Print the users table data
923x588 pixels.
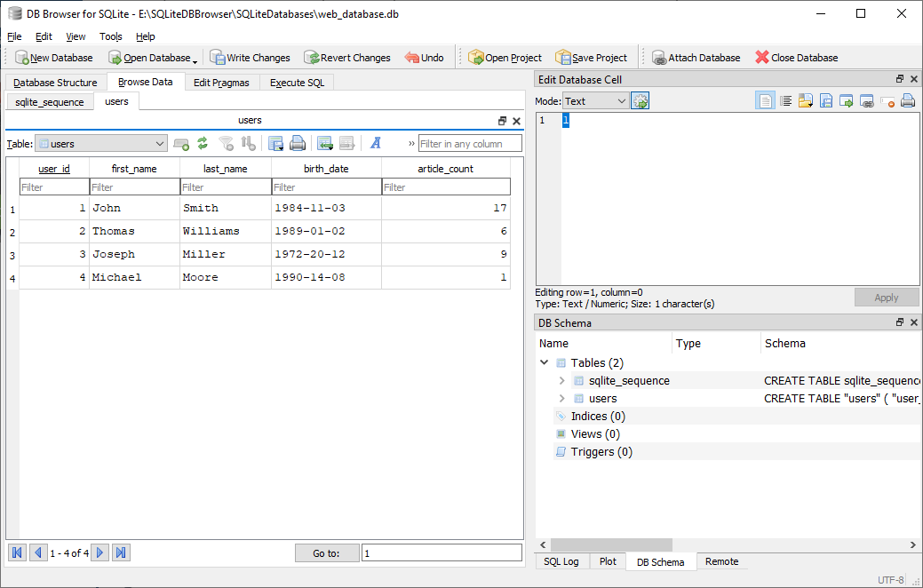[298, 143]
